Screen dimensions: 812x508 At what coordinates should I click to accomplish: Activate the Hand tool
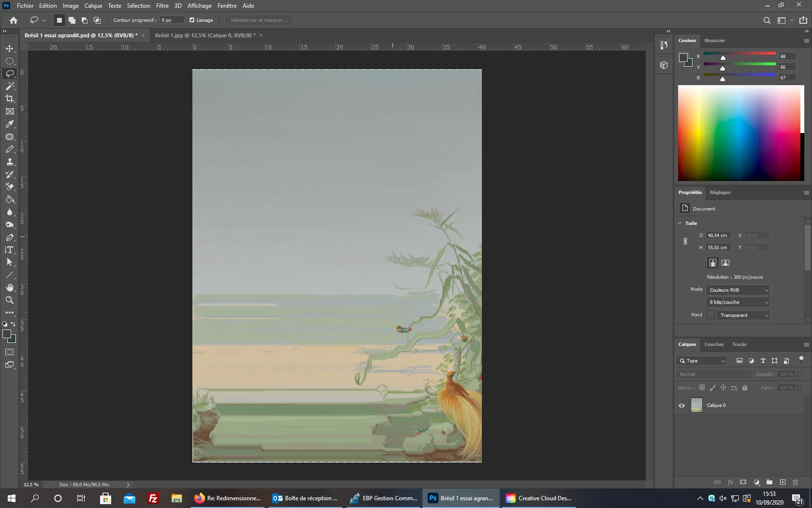[10, 287]
